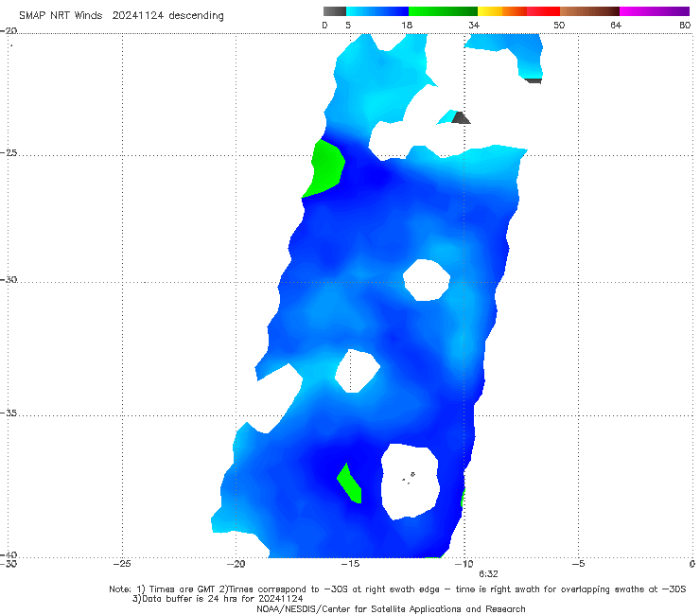Click the small green wind patch near -37 latitude
Viewport: 700px width, 615px height.
coord(350,484)
